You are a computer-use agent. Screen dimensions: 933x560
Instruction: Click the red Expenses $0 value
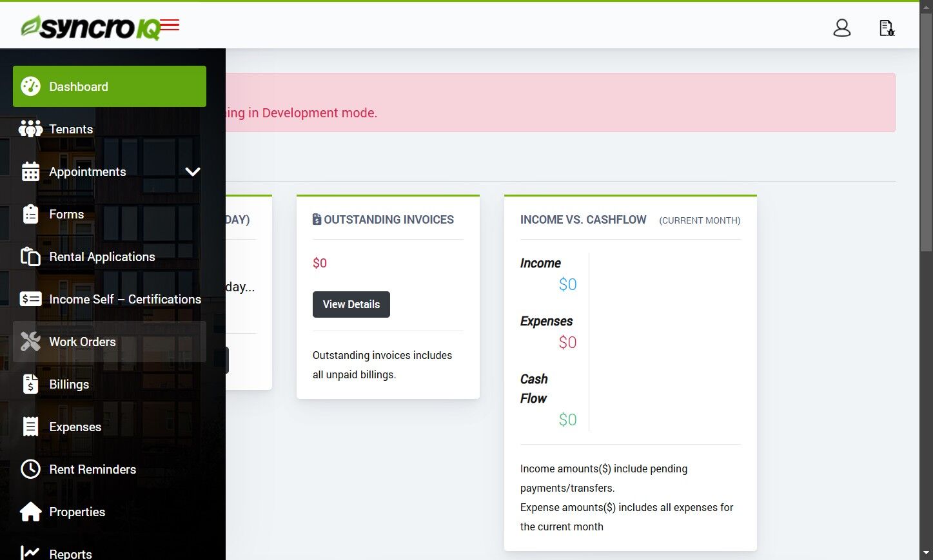[x=567, y=342]
